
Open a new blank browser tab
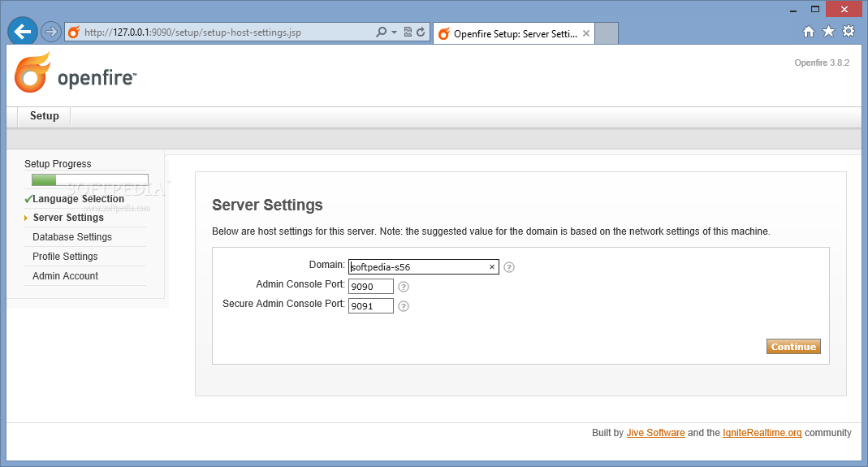click(x=607, y=34)
